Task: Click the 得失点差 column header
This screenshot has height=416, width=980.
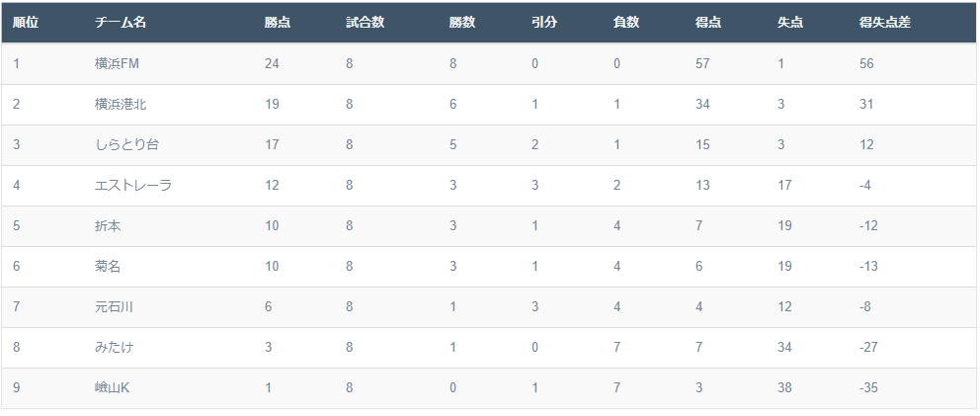Action: pyautogui.click(x=885, y=23)
